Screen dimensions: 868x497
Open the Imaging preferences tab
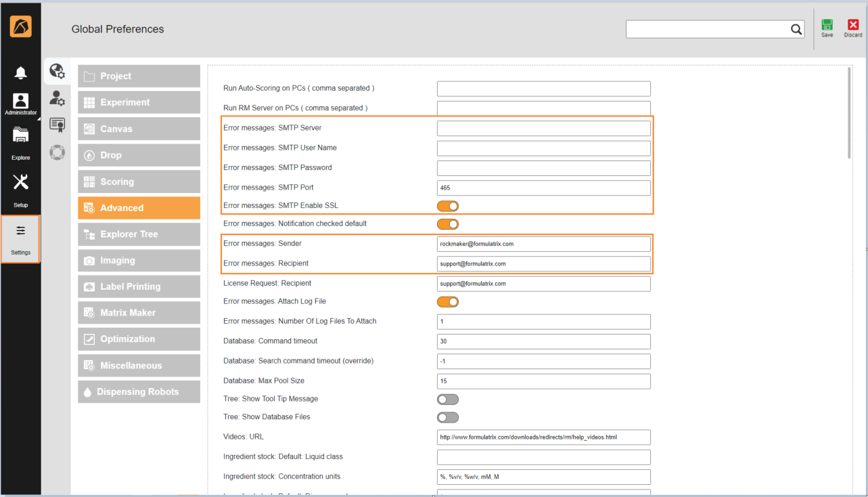(139, 261)
